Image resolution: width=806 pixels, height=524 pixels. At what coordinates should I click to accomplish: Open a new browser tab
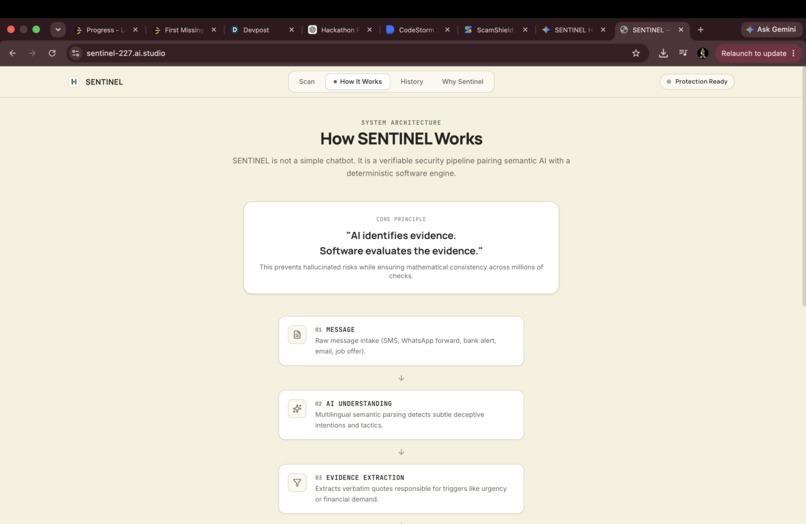click(x=700, y=30)
